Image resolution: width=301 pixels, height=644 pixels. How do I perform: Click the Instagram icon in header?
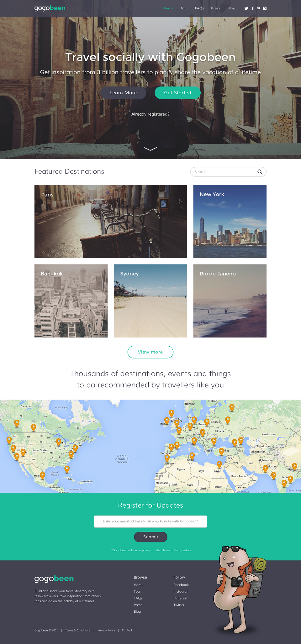point(265,8)
